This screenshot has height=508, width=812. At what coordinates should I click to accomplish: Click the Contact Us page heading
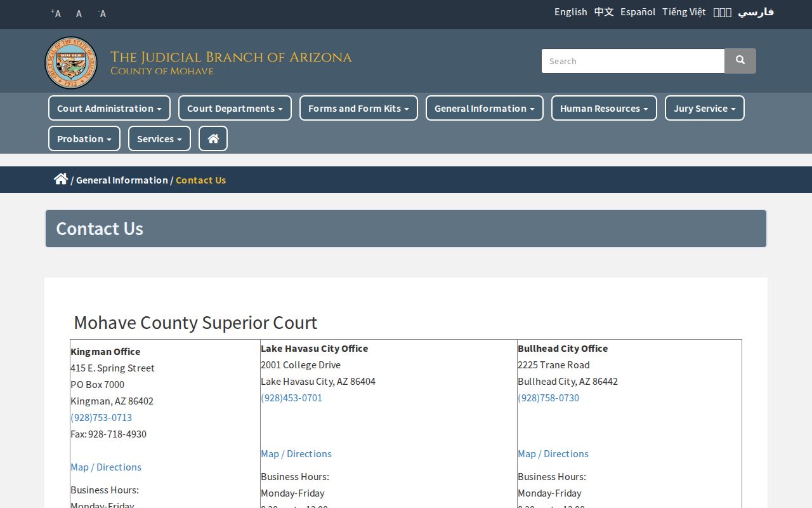click(x=100, y=229)
